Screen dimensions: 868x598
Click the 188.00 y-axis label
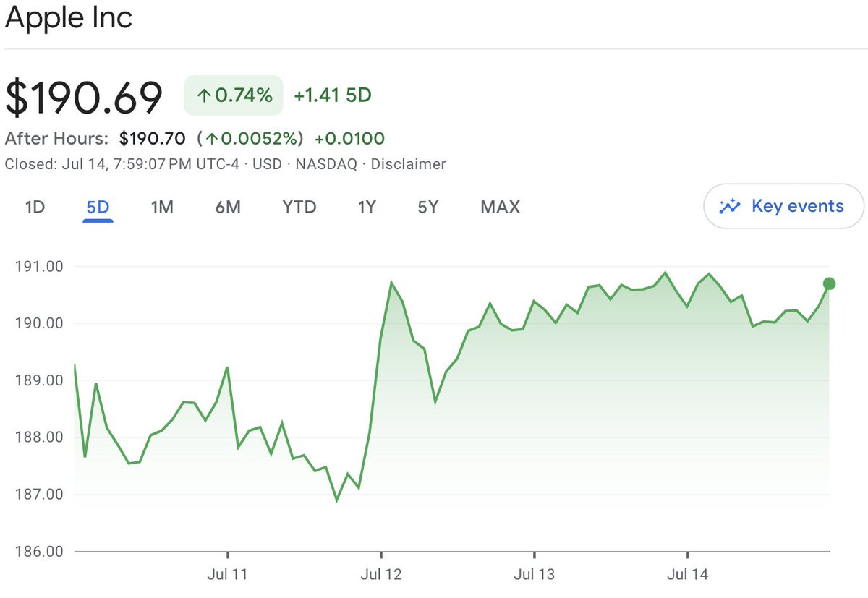[38, 437]
